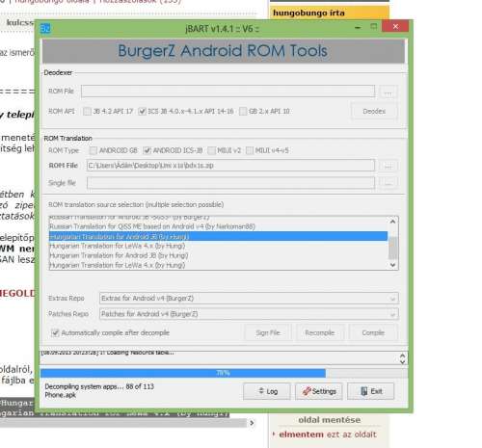Viewport: 482px width, 448px height.
Task: Browse for ROM Translation ROM File
Action: pos(388,166)
